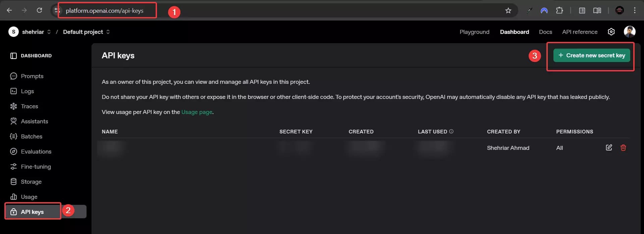Collapse the Dashboard sidebar panel icon
This screenshot has width=644, height=234.
click(x=13, y=56)
